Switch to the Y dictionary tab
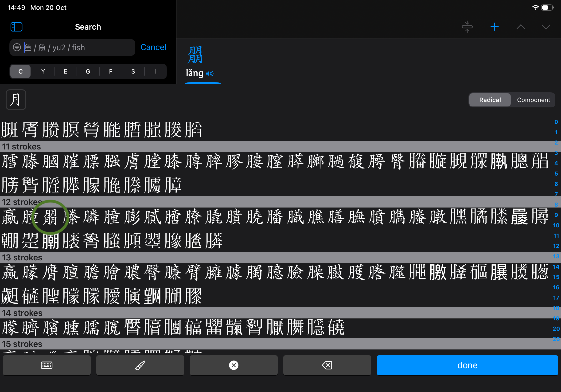Screen dimensions: 561x392 [43, 72]
